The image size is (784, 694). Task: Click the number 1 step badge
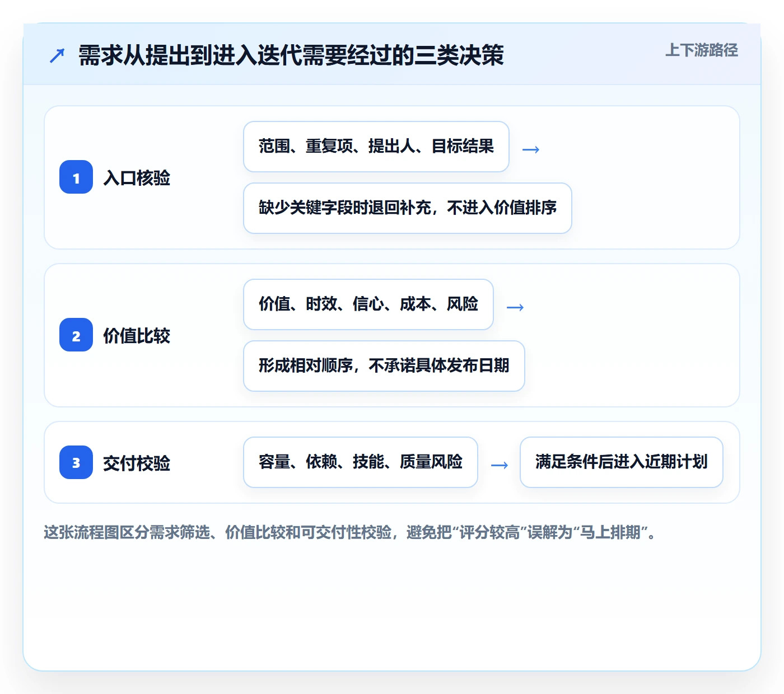coord(76,177)
